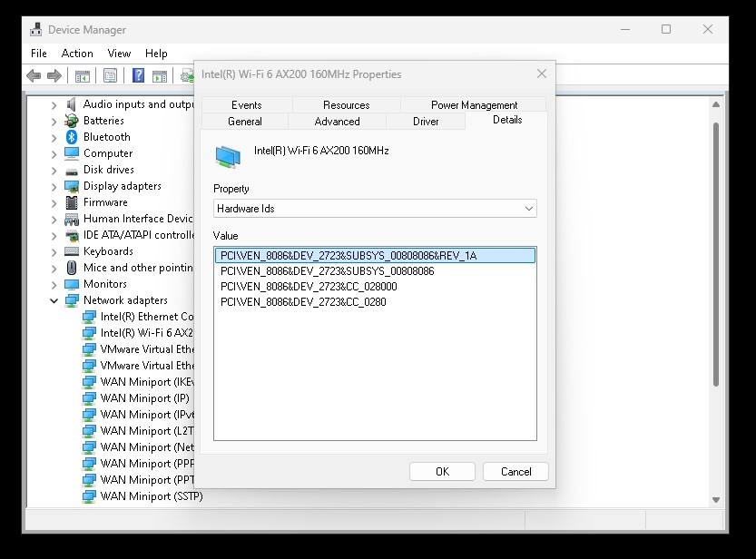Image resolution: width=756 pixels, height=559 pixels.
Task: Expand the Display adapters node
Action: pos(54,187)
